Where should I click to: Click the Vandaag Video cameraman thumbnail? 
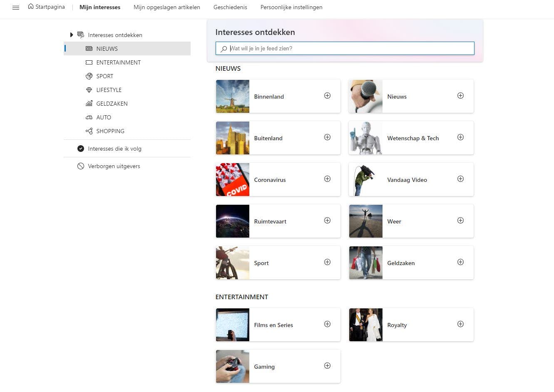[366, 179]
